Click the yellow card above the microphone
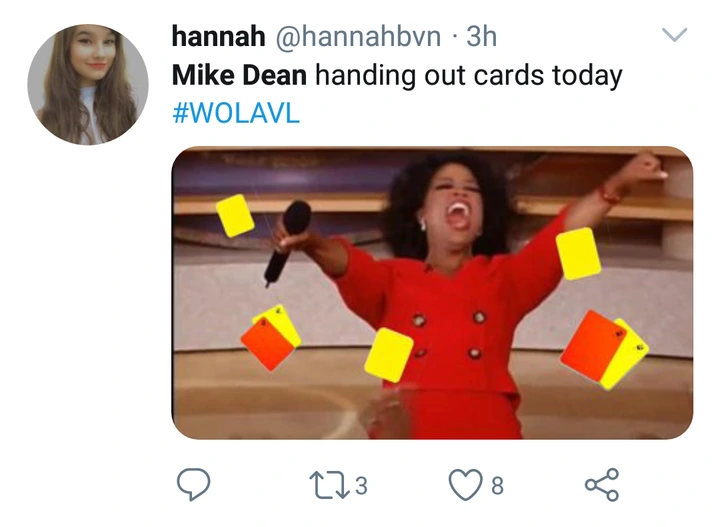This screenshot has height=527, width=720. (235, 216)
